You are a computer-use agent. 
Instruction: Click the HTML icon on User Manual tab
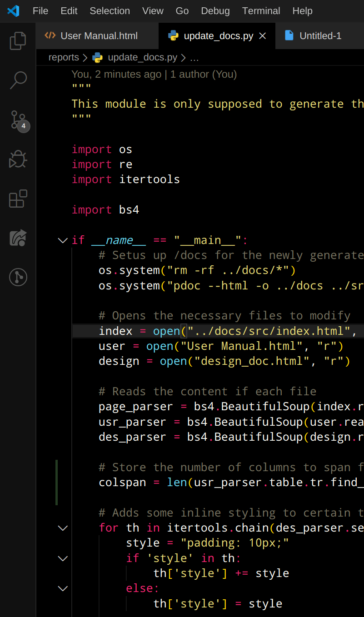[x=50, y=35]
